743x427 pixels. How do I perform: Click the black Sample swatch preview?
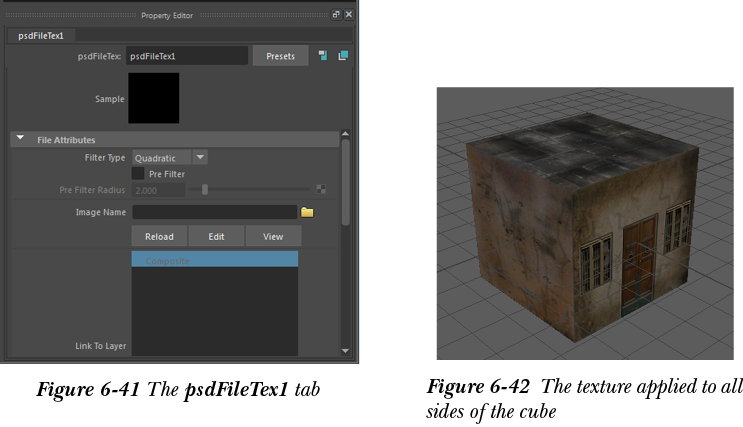pos(153,98)
